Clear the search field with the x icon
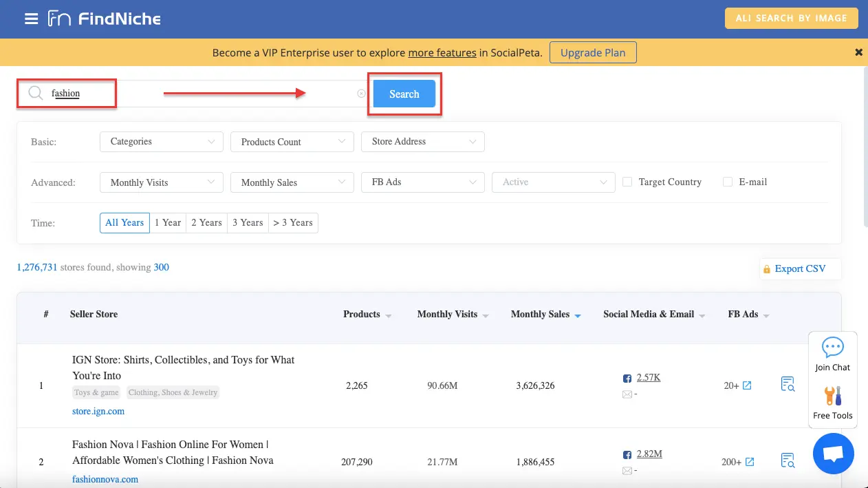Viewport: 868px width, 488px height. click(x=361, y=94)
